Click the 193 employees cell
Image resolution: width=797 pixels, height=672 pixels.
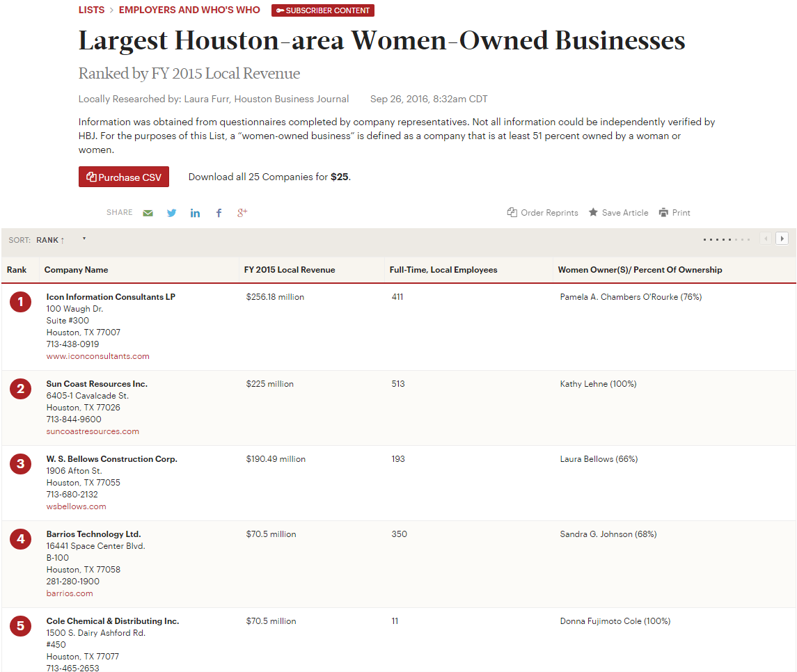398,458
